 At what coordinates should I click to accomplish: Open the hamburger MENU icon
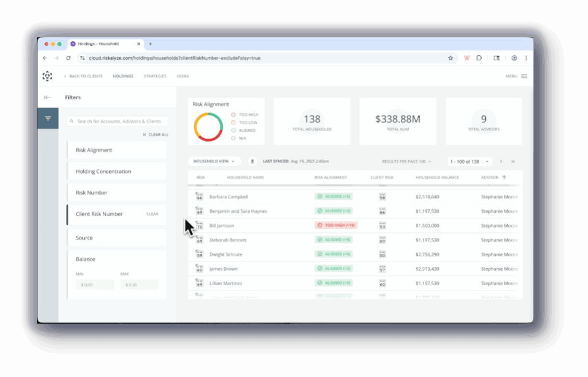[x=524, y=76]
